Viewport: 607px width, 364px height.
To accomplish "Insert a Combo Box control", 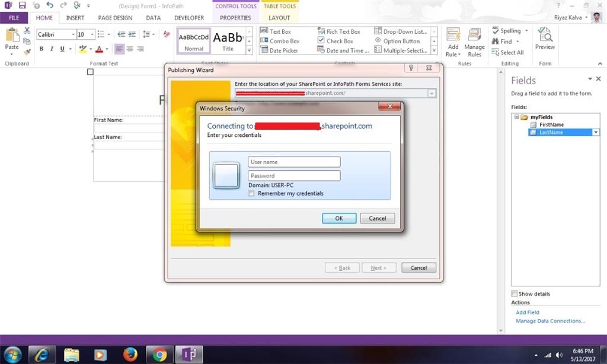I will coord(280,41).
